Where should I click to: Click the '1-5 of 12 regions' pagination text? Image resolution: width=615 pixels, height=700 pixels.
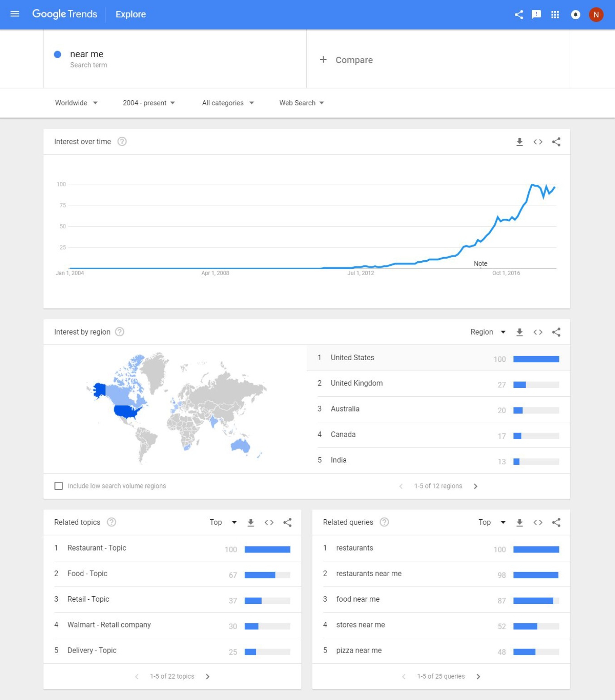click(x=438, y=486)
